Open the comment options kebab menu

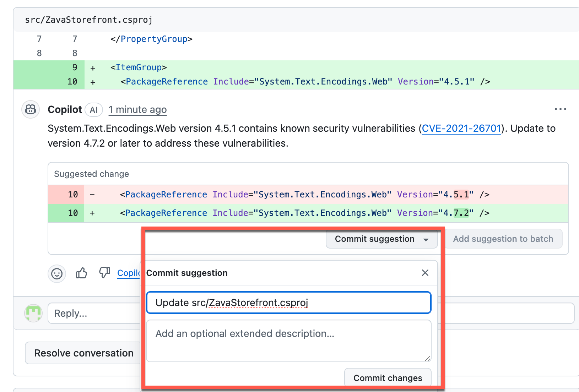[x=560, y=109]
